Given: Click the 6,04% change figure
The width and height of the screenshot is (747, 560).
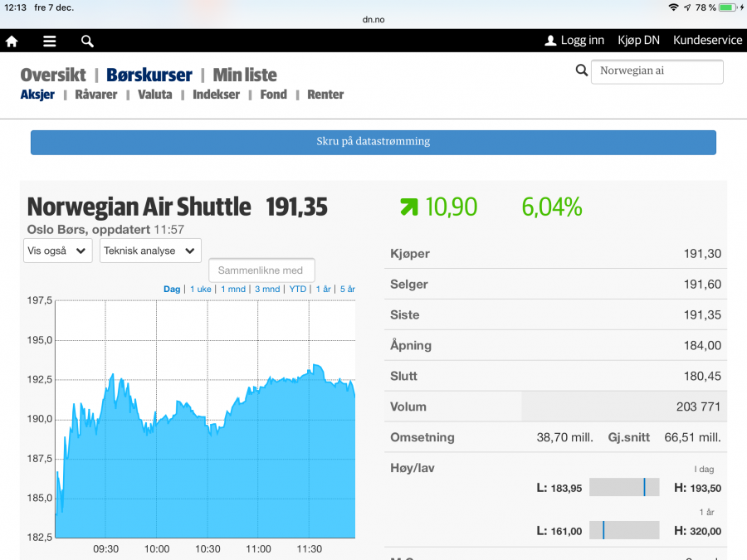Looking at the screenshot, I should (552, 207).
